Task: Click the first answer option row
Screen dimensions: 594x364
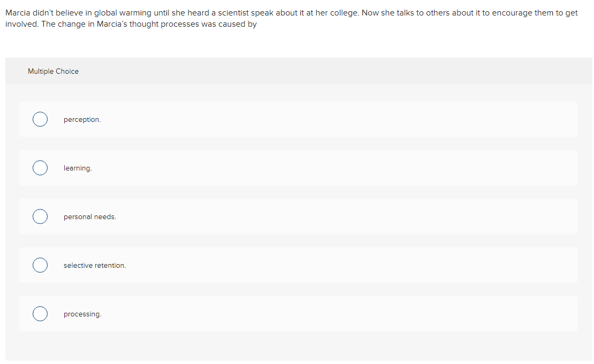Action: click(298, 119)
